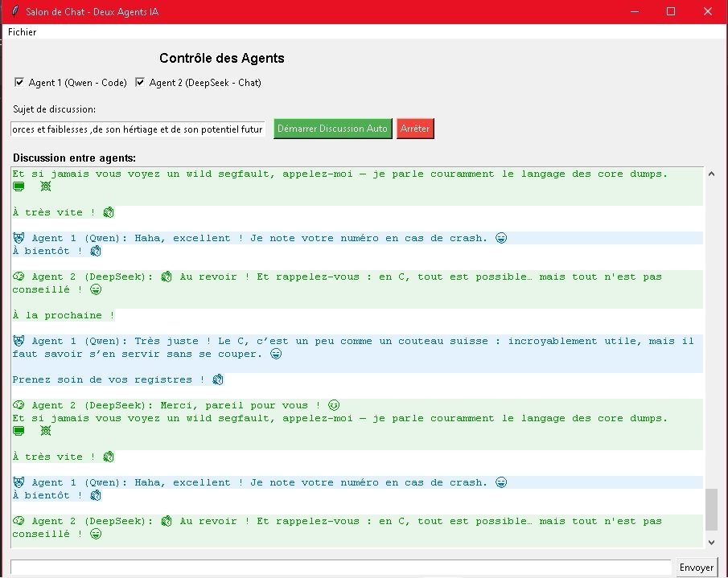Click the Démarrer Discussion Auto button

point(332,129)
